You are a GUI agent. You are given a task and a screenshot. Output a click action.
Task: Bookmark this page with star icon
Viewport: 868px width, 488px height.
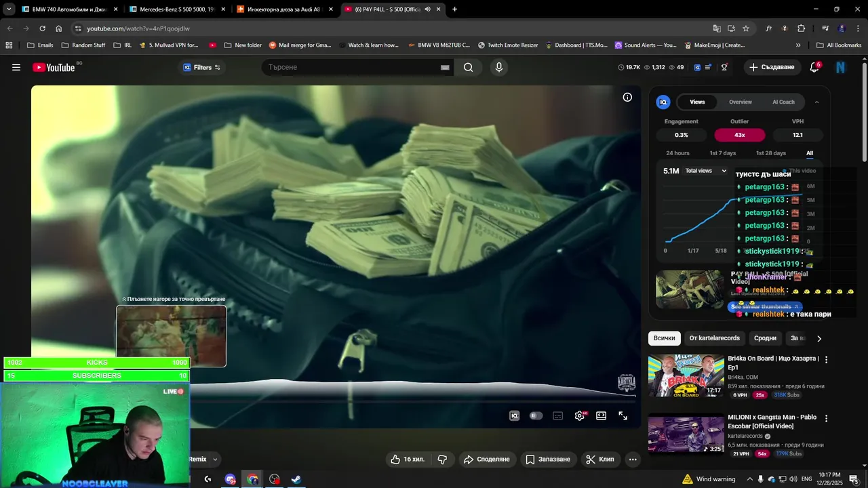click(x=746, y=28)
